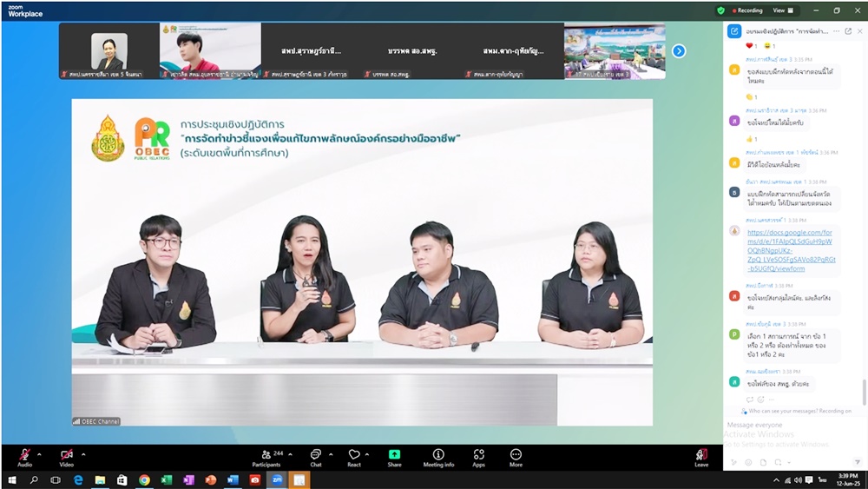
Task: Expand screenshot options caret in composer
Action: pos(789,462)
